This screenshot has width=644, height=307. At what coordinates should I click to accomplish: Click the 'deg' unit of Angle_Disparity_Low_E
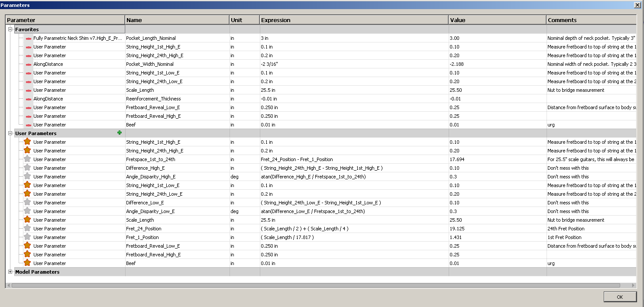235,211
